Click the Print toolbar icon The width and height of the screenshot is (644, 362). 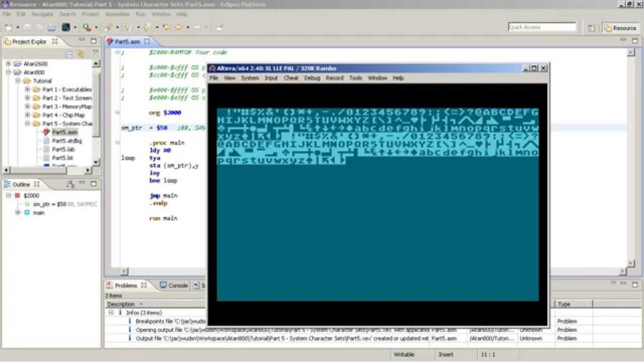pyautogui.click(x=52, y=28)
